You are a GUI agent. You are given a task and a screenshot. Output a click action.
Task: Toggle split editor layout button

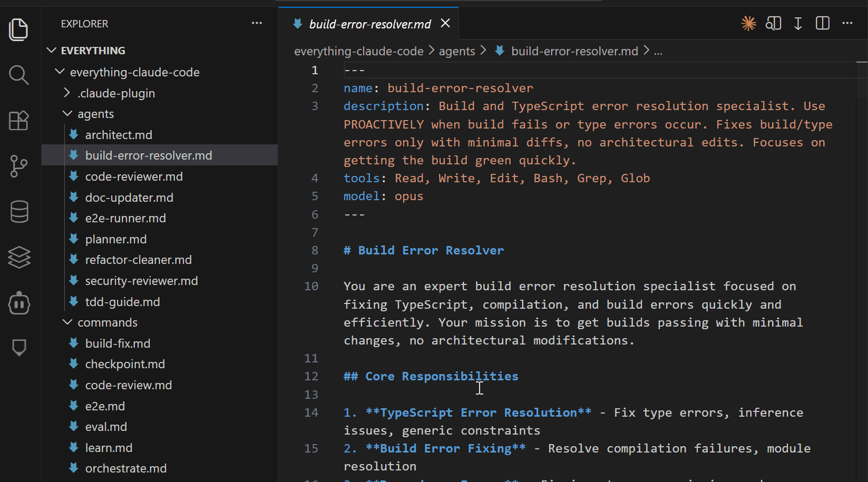coord(822,24)
